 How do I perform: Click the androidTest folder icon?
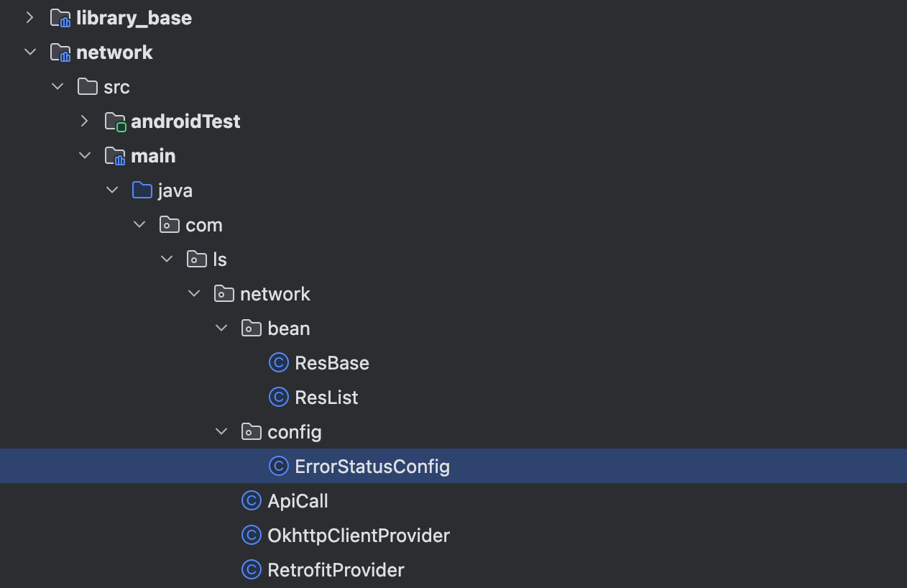point(115,121)
